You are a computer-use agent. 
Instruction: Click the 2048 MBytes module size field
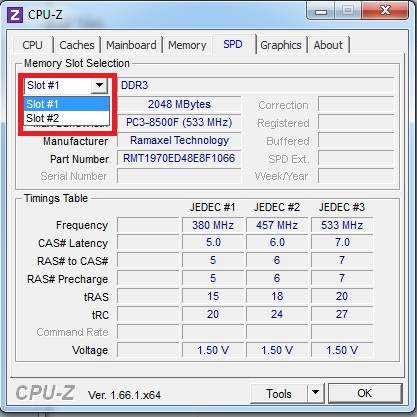179,104
